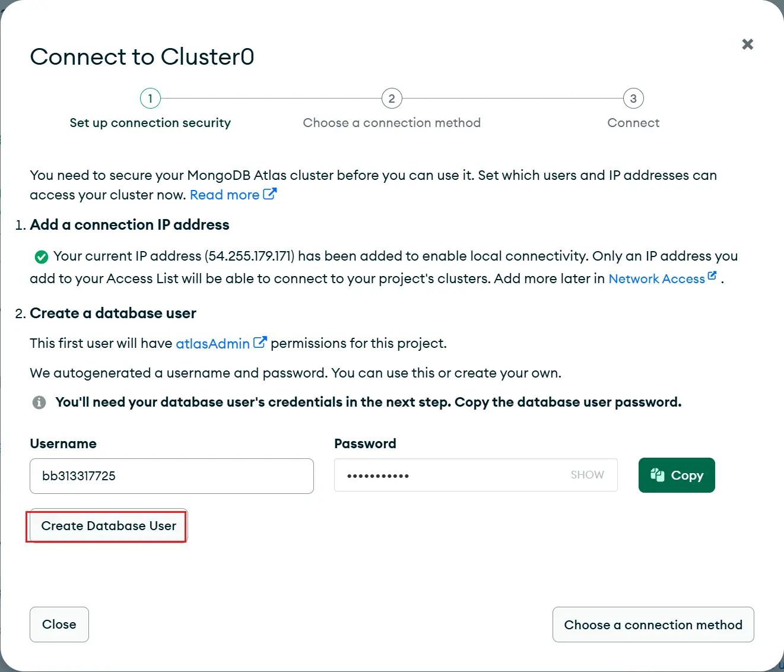This screenshot has width=784, height=672.
Task: Open the Network Access link
Action: point(656,279)
